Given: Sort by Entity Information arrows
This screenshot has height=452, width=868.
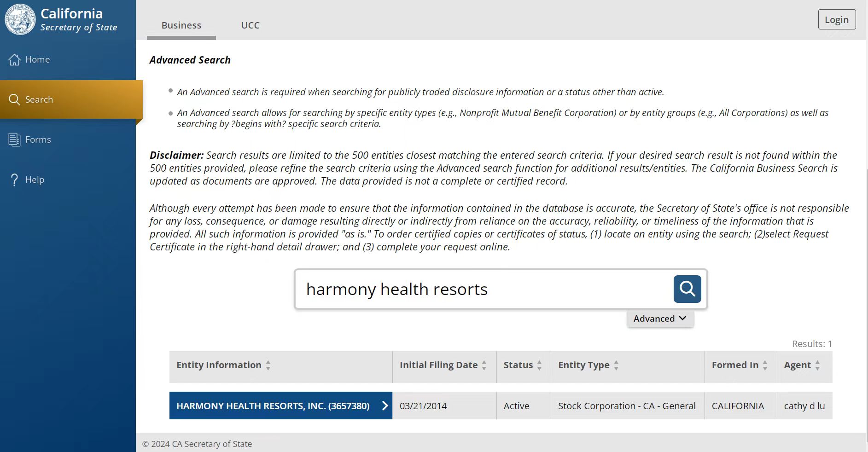Looking at the screenshot, I should pos(268,365).
